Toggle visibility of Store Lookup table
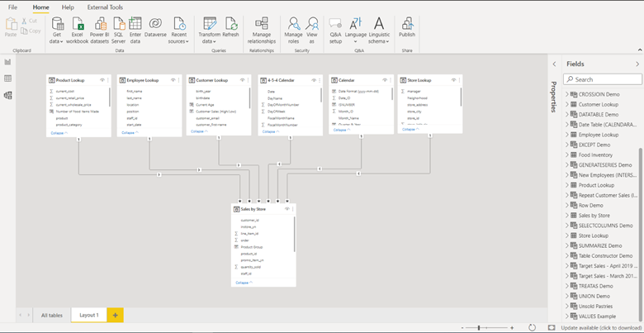The height and width of the screenshot is (333, 644). coord(453,80)
